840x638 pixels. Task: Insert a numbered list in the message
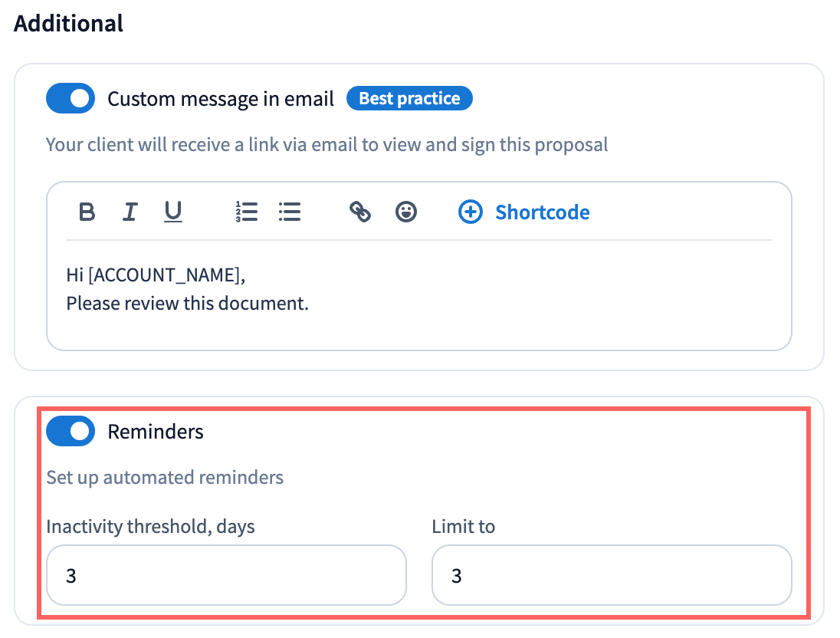(247, 212)
